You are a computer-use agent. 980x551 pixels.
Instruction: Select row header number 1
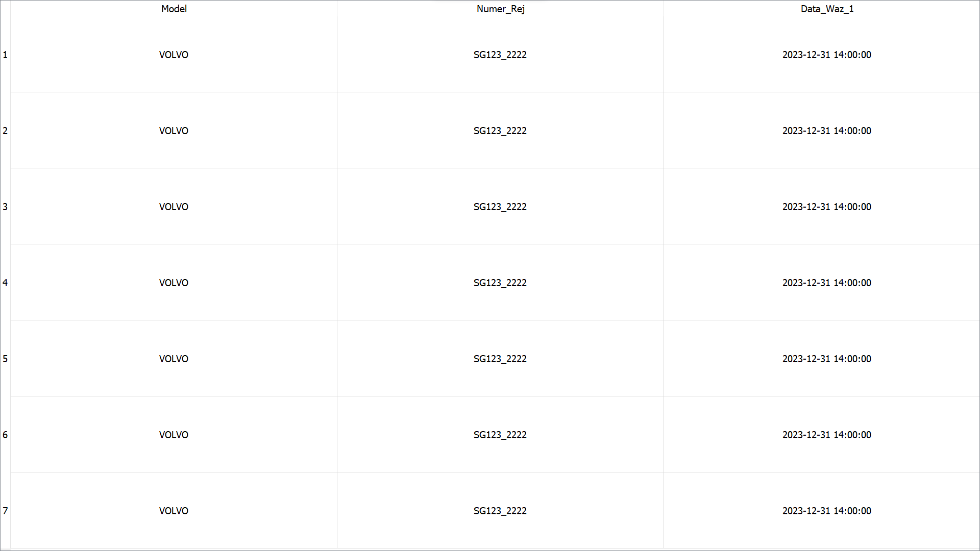click(x=5, y=55)
